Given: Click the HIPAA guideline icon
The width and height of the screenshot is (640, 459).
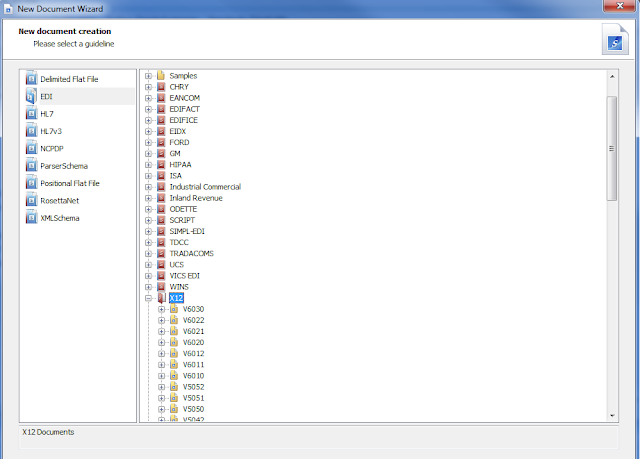Looking at the screenshot, I should 161,164.
